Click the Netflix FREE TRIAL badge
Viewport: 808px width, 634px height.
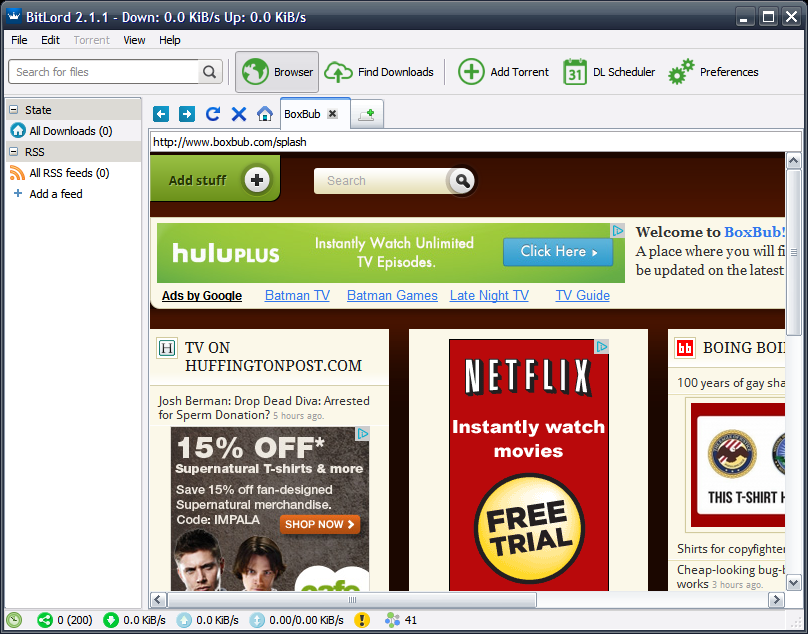point(529,528)
